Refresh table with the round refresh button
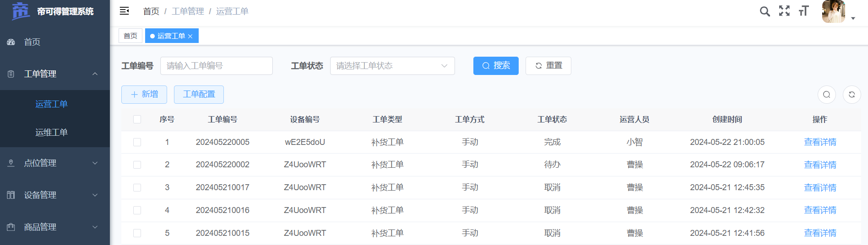 pos(852,95)
